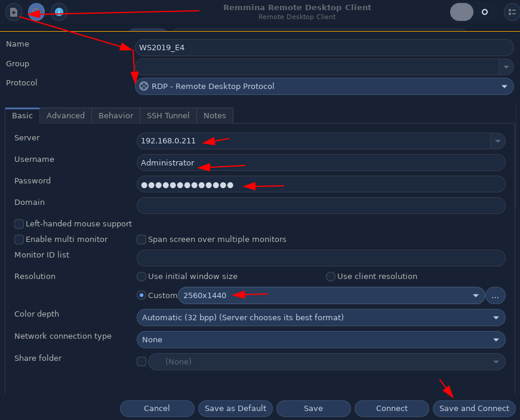The width and height of the screenshot is (520, 420).
Task: Focus the Password field
Action: pos(321,184)
